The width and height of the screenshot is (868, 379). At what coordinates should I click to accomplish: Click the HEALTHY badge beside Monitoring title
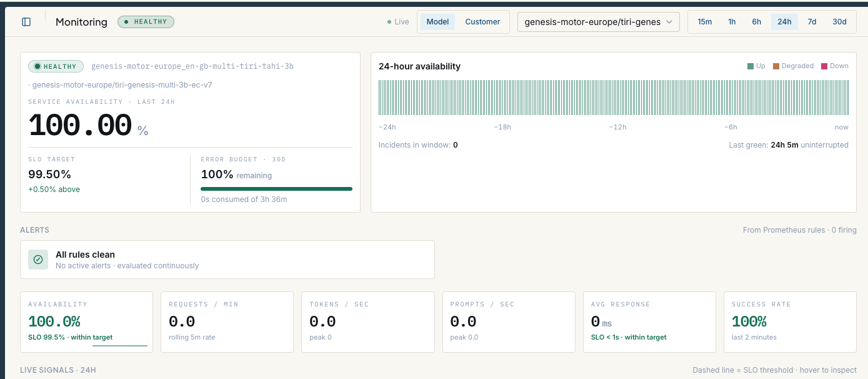[146, 22]
